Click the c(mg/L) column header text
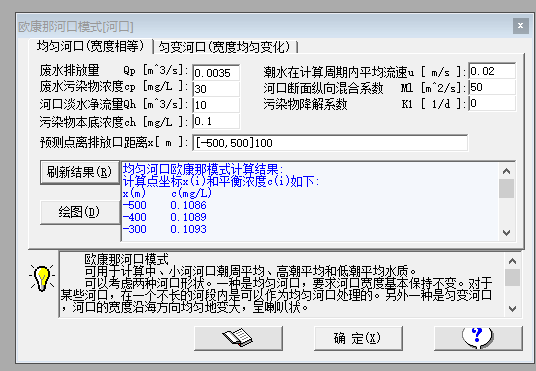536x371 pixels. click(191, 193)
